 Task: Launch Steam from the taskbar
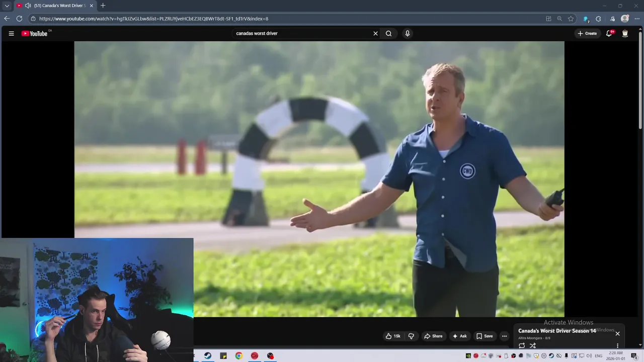tap(207, 356)
